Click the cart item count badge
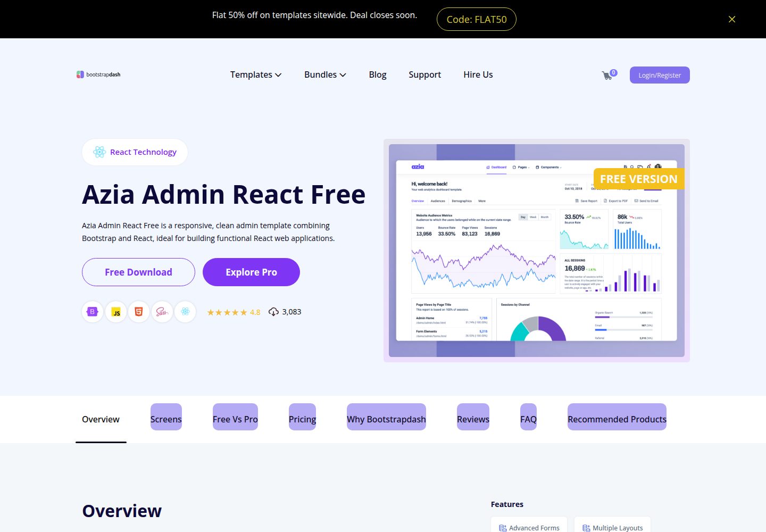The height and width of the screenshot is (532, 766). point(613,73)
